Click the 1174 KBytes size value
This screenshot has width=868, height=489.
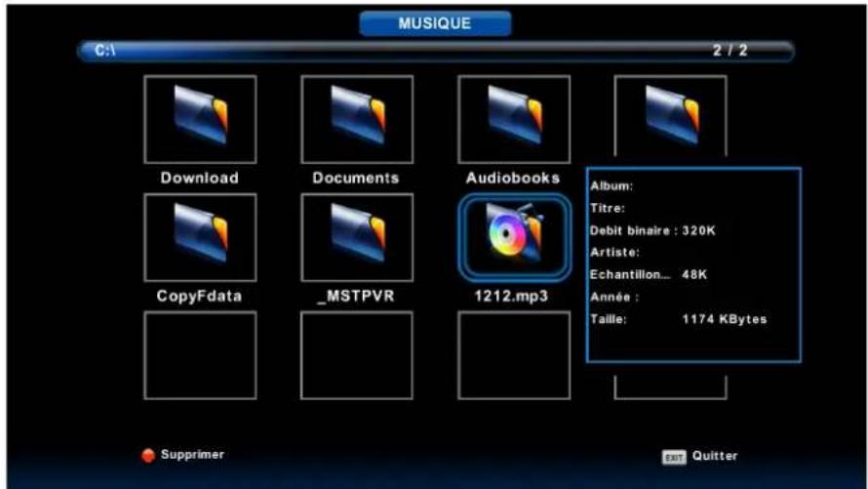coord(725,319)
